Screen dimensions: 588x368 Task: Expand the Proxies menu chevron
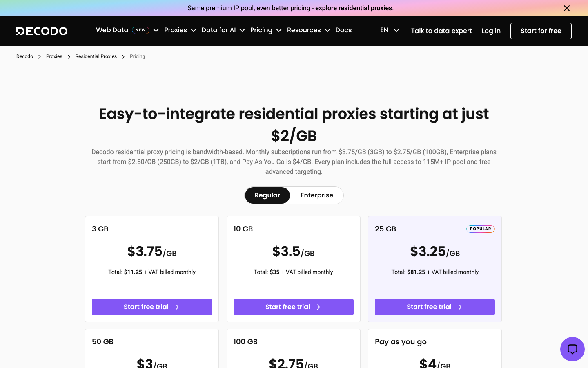194,30
